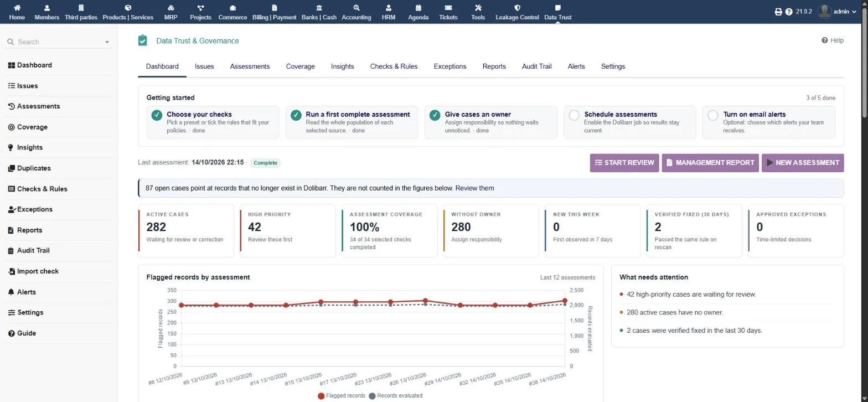Image resolution: width=868 pixels, height=402 pixels.
Task: Open the Billing | Payment module icon
Action: pos(275,8)
